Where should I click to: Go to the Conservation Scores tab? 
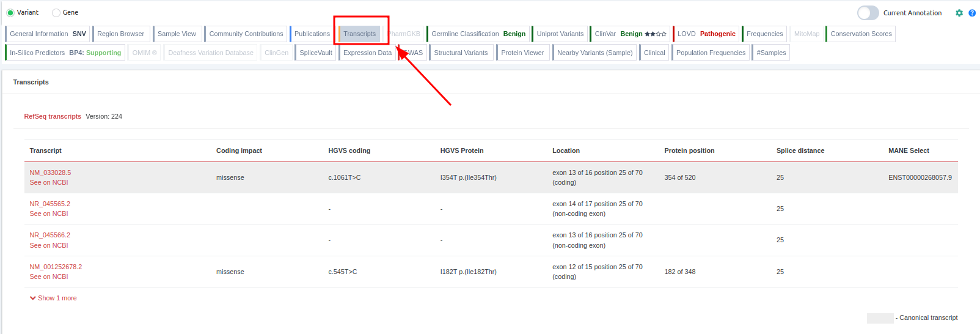[x=860, y=34]
